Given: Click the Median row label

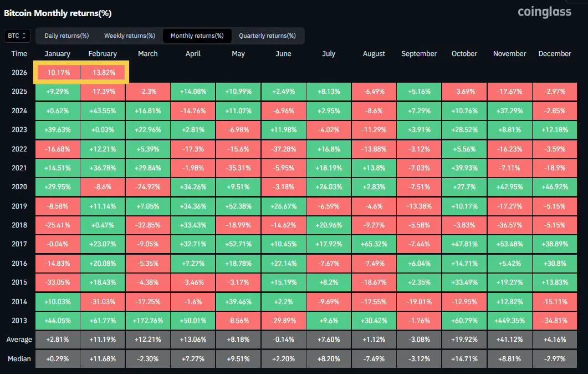Looking at the screenshot, I should point(19,359).
